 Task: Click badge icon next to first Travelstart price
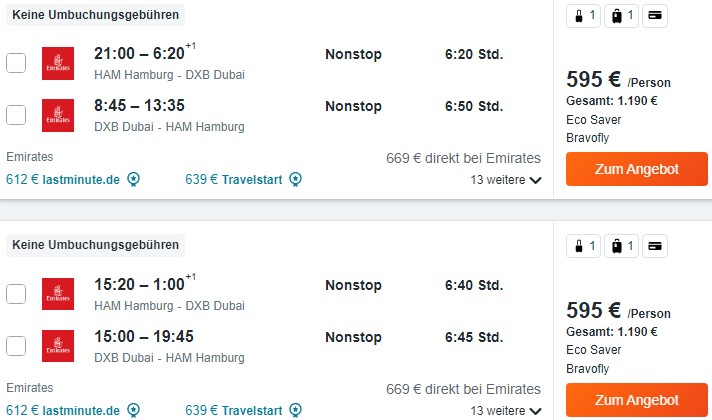[x=296, y=179]
